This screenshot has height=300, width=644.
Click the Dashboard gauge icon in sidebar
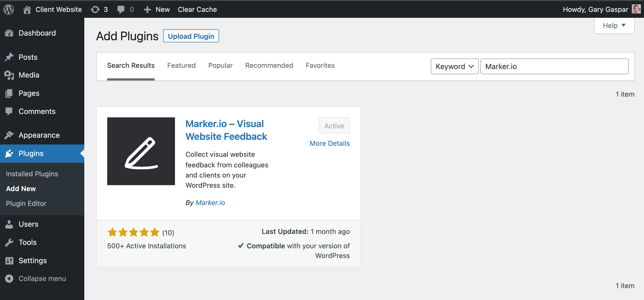pos(9,33)
